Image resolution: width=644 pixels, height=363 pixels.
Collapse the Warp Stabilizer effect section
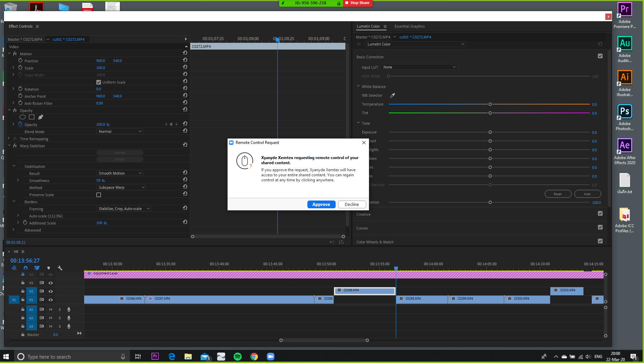(x=9, y=146)
